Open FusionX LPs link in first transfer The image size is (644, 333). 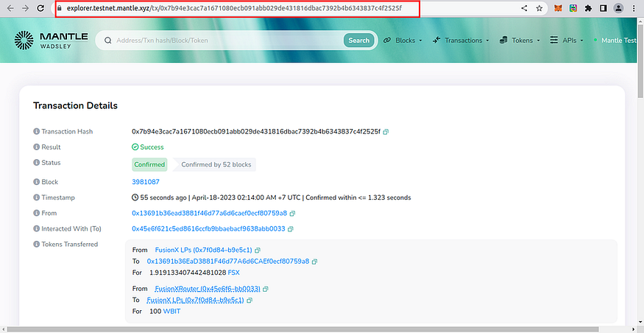pyautogui.click(x=203, y=250)
